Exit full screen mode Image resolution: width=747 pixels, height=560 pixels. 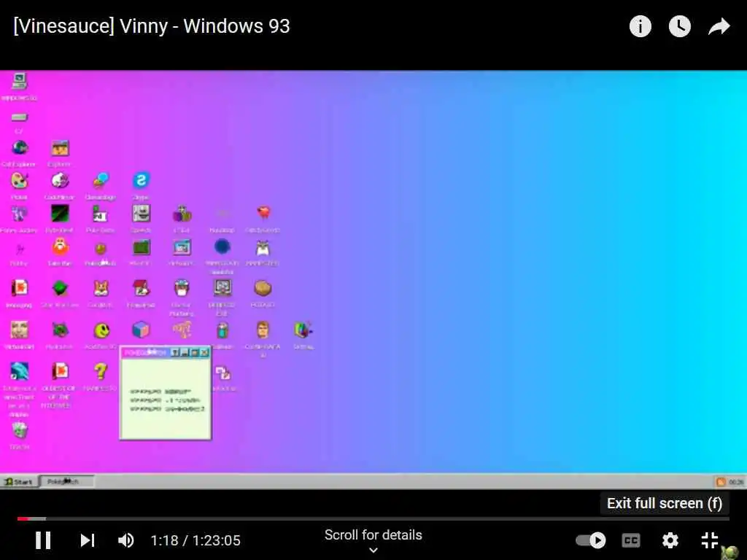(x=710, y=540)
